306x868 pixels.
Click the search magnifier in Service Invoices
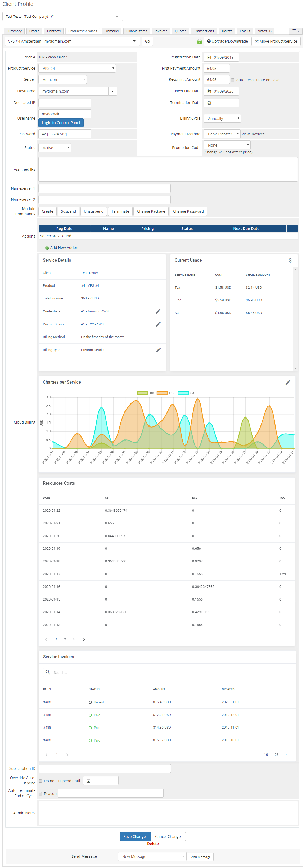pos(48,672)
